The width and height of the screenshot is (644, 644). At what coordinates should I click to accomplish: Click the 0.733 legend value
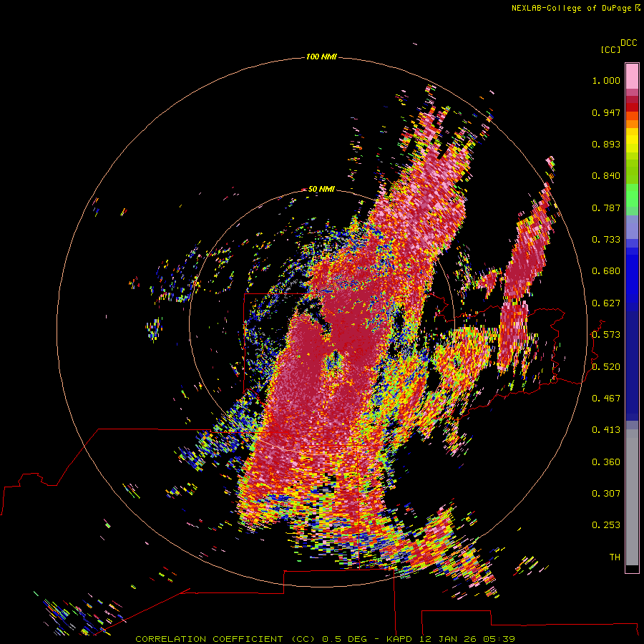click(606, 240)
